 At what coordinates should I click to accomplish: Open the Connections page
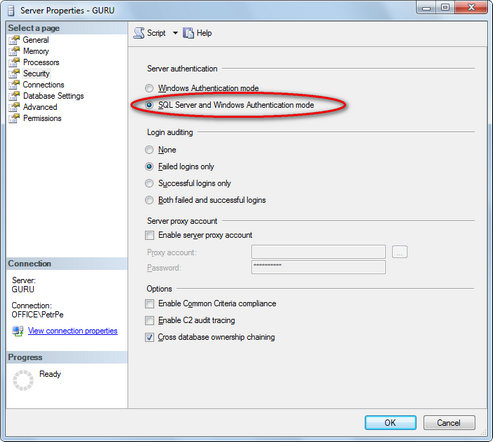[x=43, y=85]
